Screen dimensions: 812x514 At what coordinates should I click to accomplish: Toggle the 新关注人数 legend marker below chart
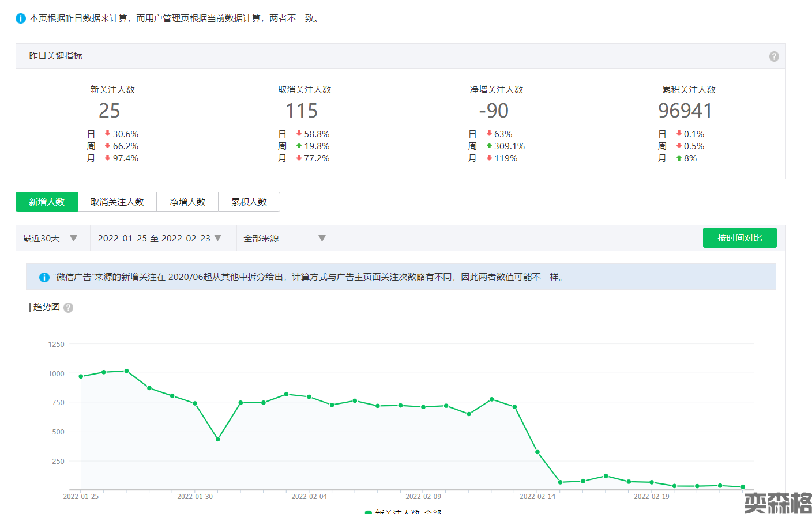pos(369,512)
